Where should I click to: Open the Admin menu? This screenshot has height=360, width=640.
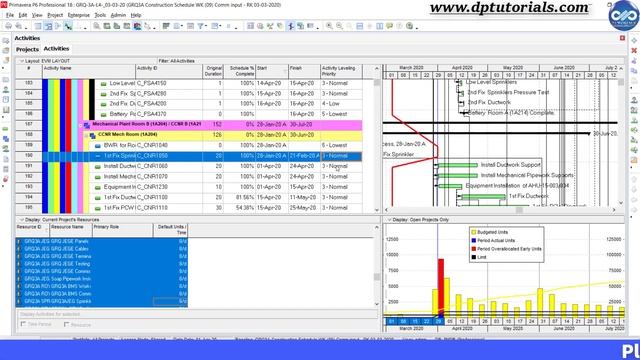[x=118, y=15]
